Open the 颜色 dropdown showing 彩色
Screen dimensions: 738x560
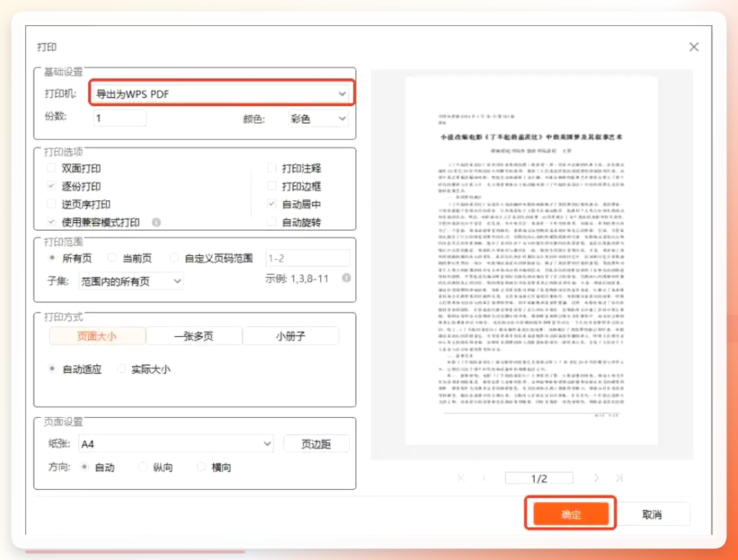pos(318,118)
